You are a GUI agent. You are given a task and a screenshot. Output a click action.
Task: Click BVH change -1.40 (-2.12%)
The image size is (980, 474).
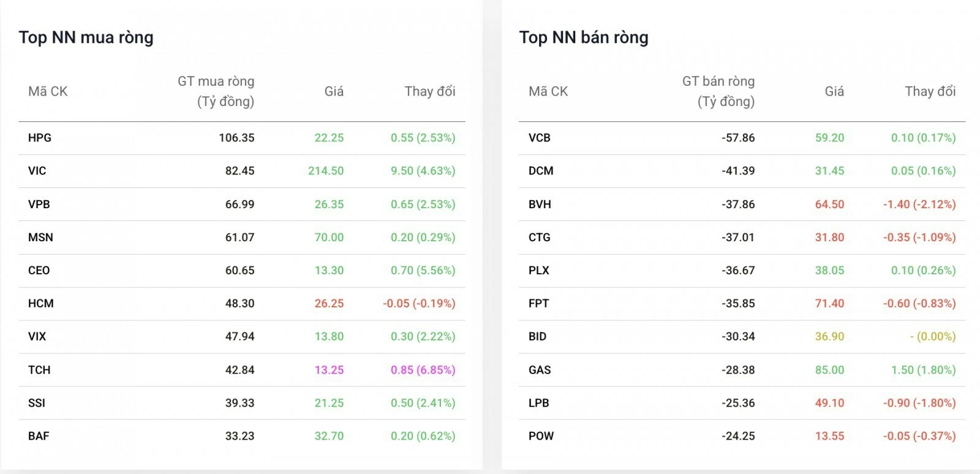(919, 204)
